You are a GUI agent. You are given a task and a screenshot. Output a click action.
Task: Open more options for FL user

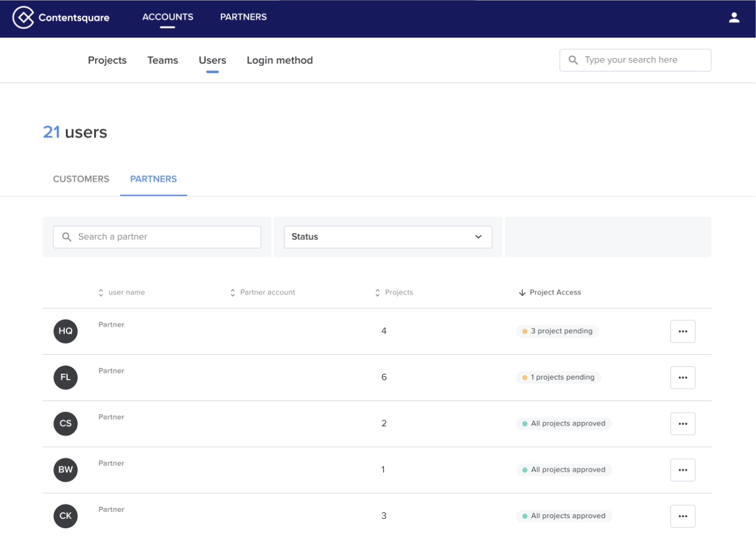[x=683, y=377]
